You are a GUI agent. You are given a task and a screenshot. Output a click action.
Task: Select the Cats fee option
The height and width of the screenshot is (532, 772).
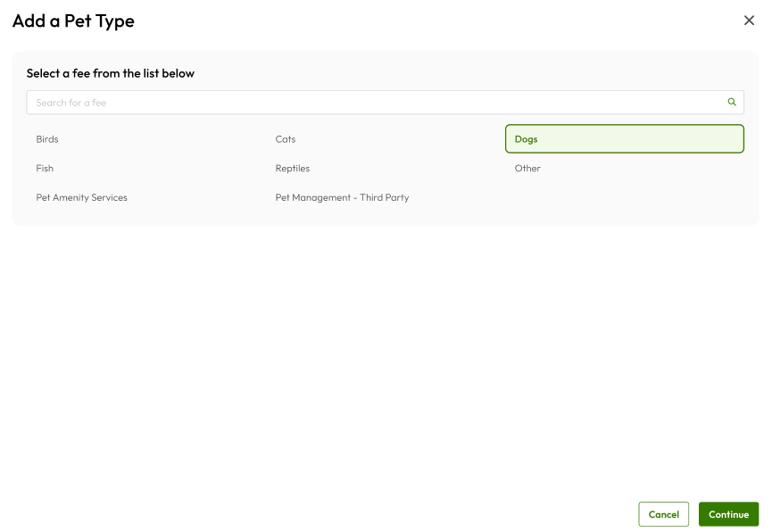[385, 139]
